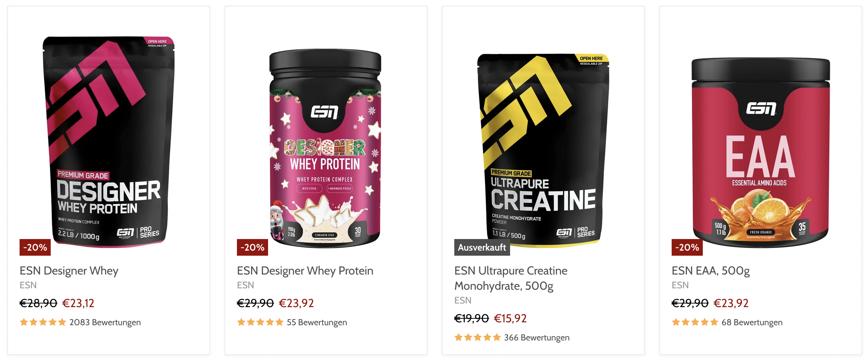Click the ESN brand label under EAA, 500g

tap(680, 285)
